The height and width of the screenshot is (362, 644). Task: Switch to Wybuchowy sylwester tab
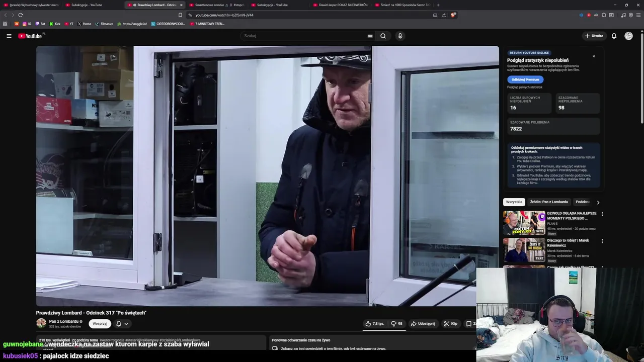pyautogui.click(x=31, y=5)
